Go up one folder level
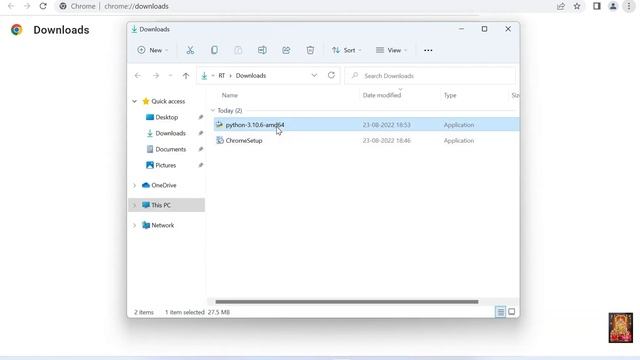 pyautogui.click(x=186, y=76)
